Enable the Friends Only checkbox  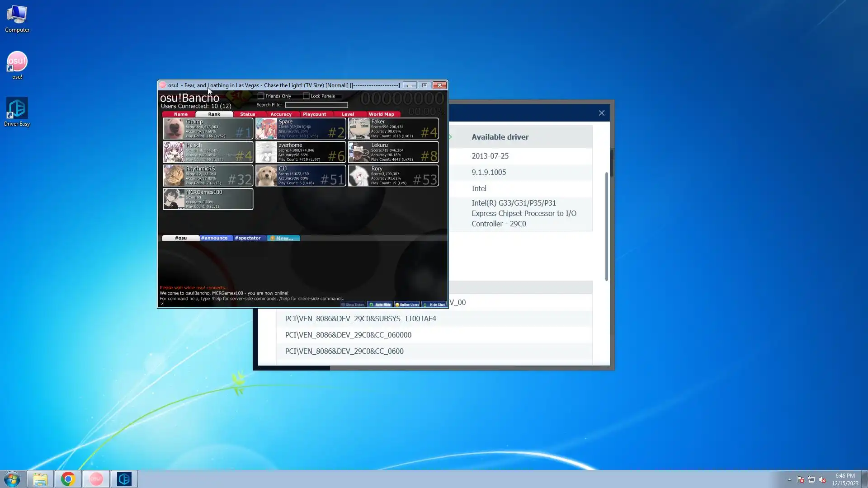pyautogui.click(x=261, y=96)
